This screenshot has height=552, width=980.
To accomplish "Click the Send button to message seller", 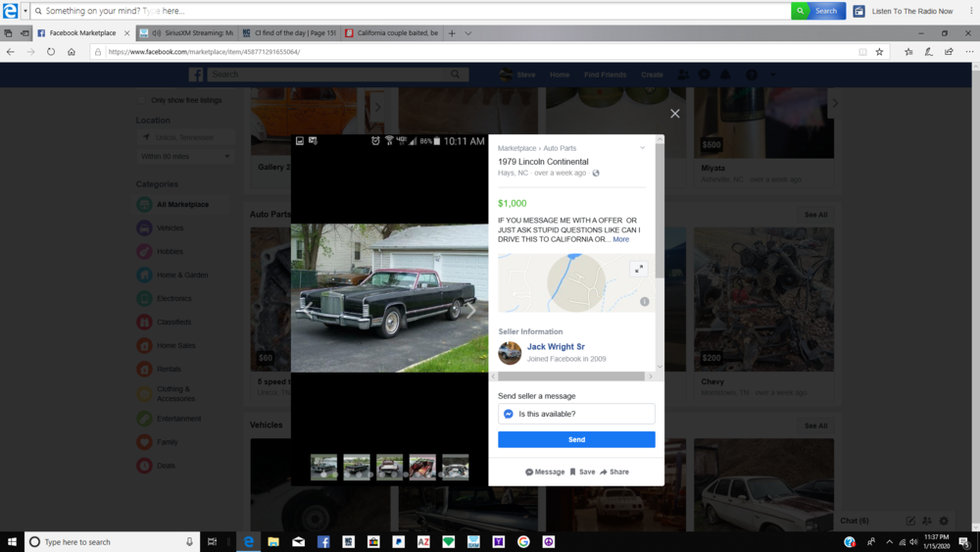I will pyautogui.click(x=576, y=439).
